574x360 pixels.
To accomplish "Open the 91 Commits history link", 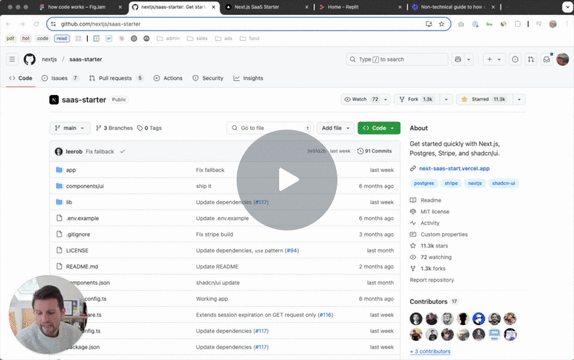I will pyautogui.click(x=374, y=151).
